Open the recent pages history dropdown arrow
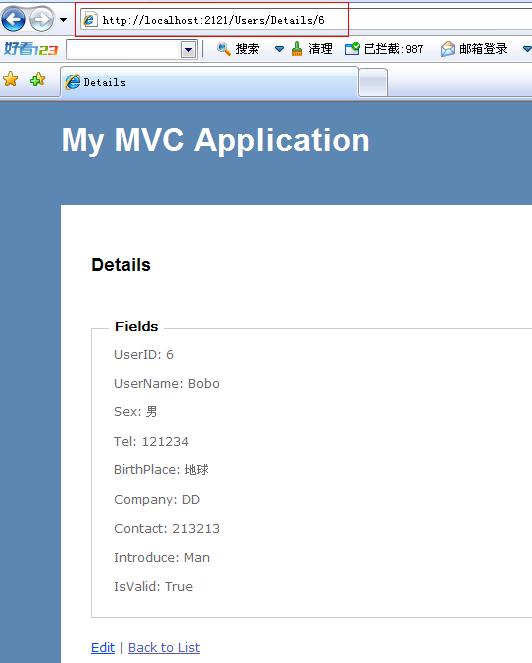The height and width of the screenshot is (663, 532). point(63,19)
